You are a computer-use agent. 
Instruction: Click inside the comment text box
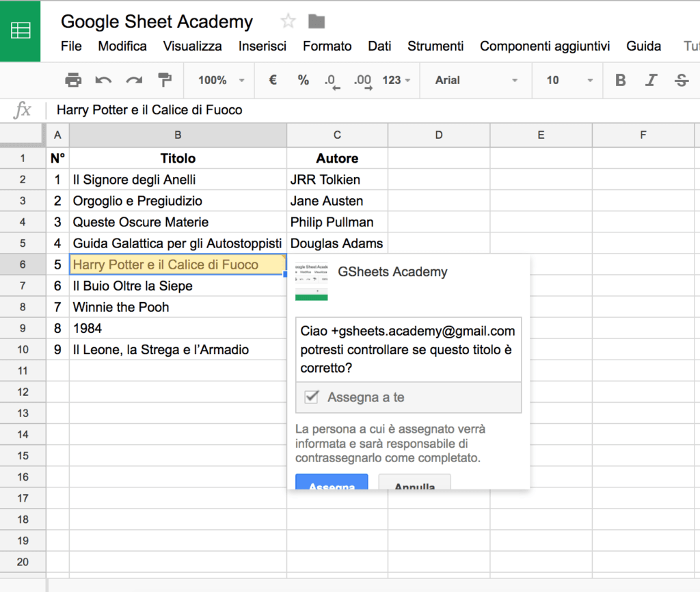[x=408, y=349]
